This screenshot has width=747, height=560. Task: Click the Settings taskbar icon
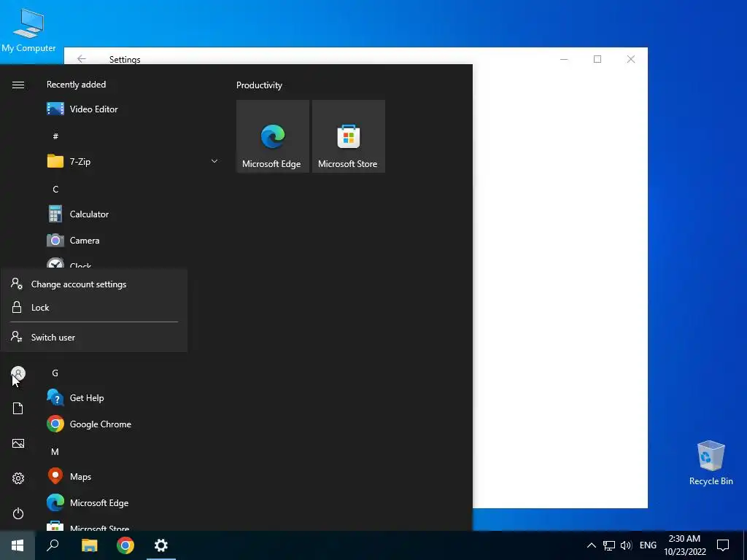161,545
